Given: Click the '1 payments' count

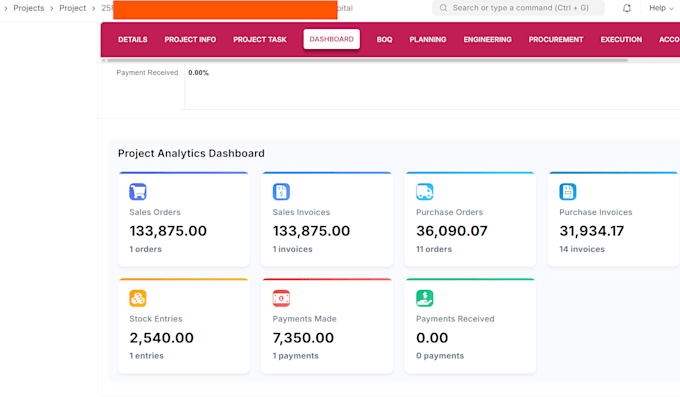Looking at the screenshot, I should [295, 356].
